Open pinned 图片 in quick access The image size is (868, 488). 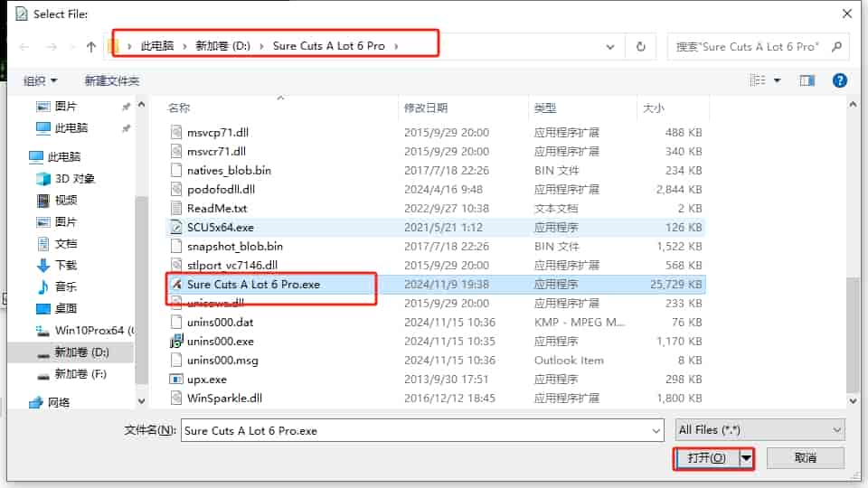tap(66, 107)
